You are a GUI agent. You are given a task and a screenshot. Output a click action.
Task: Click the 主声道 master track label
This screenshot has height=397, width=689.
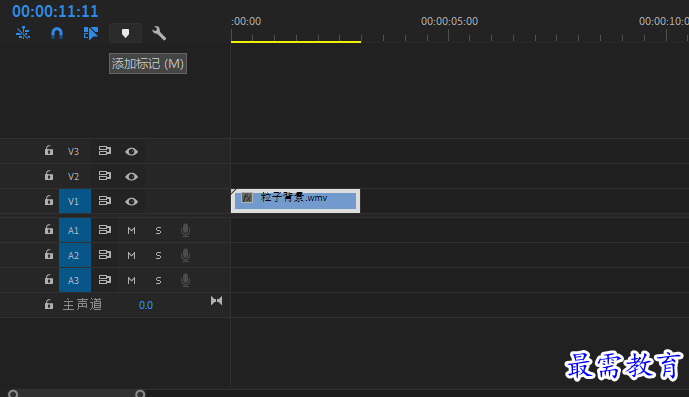[82, 304]
